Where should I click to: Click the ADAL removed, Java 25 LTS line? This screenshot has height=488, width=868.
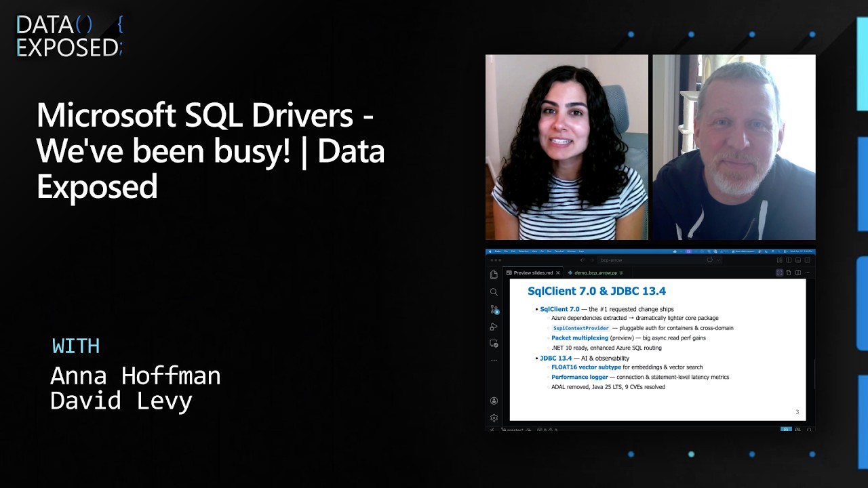click(x=608, y=387)
